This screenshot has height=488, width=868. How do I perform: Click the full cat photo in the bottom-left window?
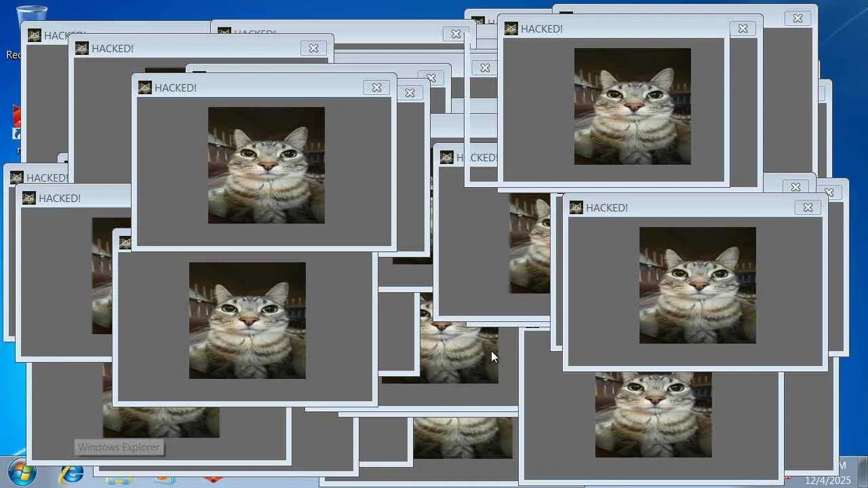pyautogui.click(x=248, y=321)
